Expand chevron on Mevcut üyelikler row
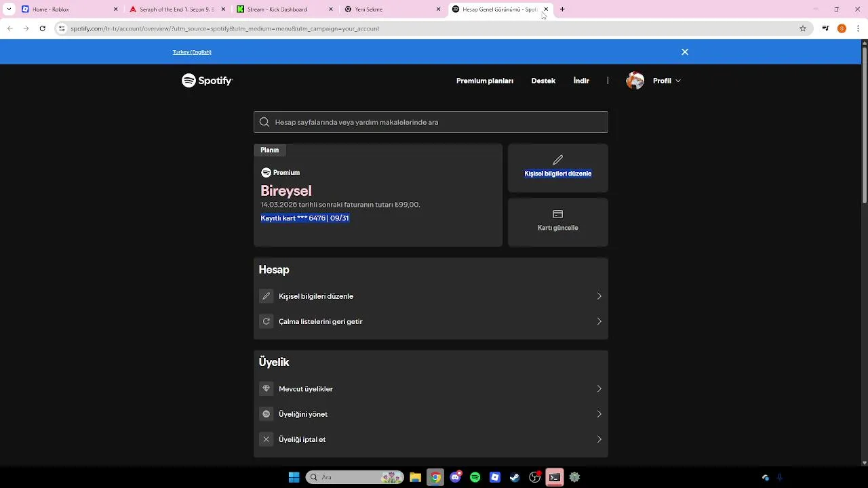The width and height of the screenshot is (868, 488). [599, 389]
